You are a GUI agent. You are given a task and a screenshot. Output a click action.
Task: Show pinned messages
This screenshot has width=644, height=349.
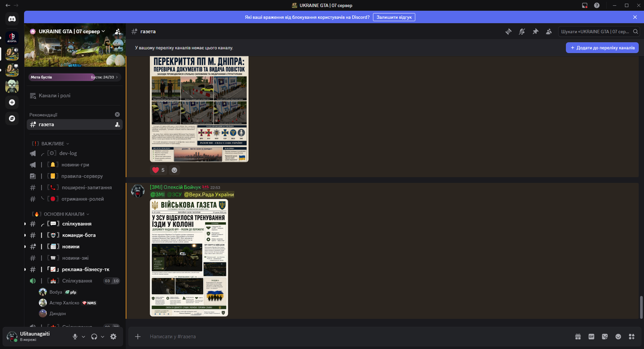click(x=535, y=31)
